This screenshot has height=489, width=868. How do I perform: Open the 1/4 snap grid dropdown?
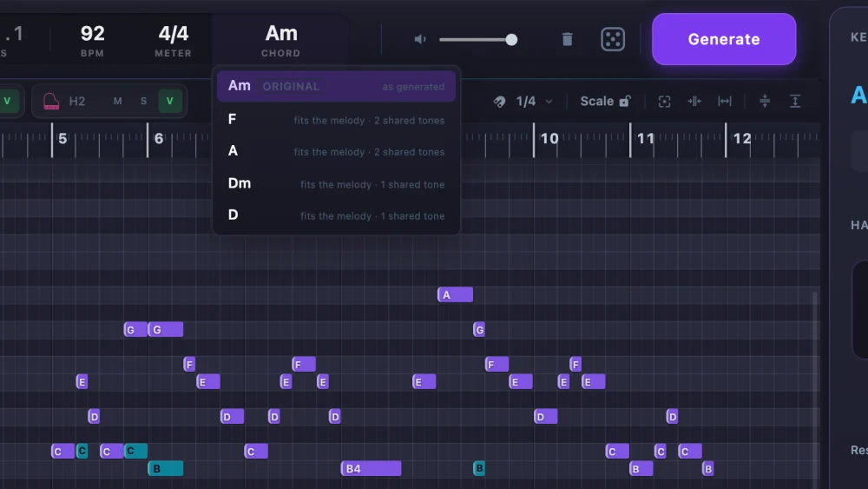[x=534, y=102]
